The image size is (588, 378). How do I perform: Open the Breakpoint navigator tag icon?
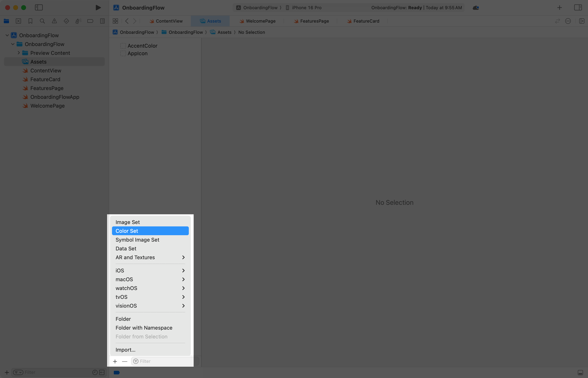[90, 21]
